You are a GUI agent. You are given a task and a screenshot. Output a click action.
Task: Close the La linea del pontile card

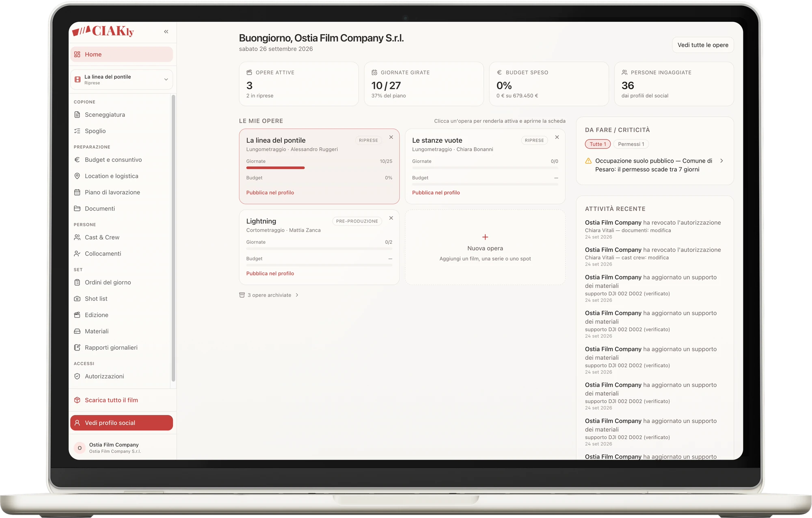coord(391,138)
